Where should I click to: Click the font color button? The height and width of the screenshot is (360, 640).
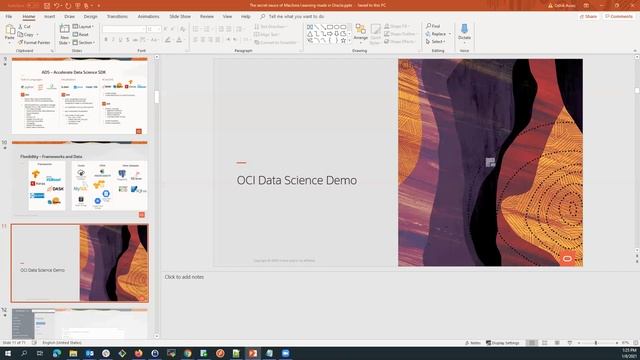[179, 40]
